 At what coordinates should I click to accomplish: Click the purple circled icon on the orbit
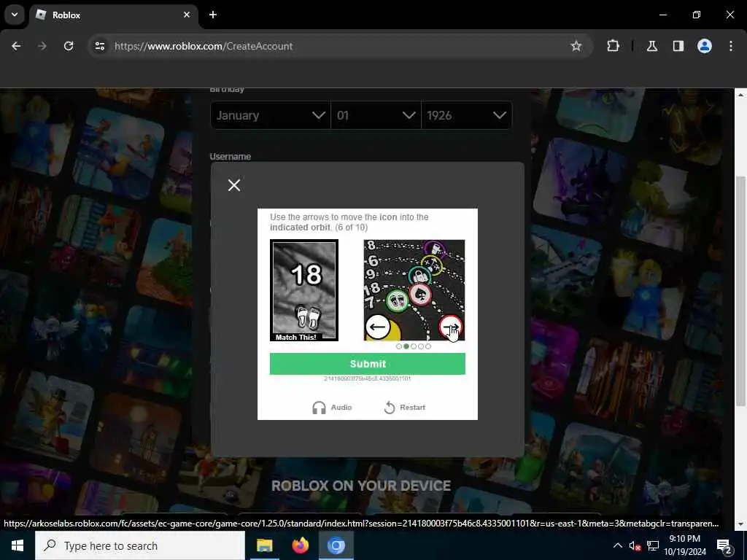point(435,248)
